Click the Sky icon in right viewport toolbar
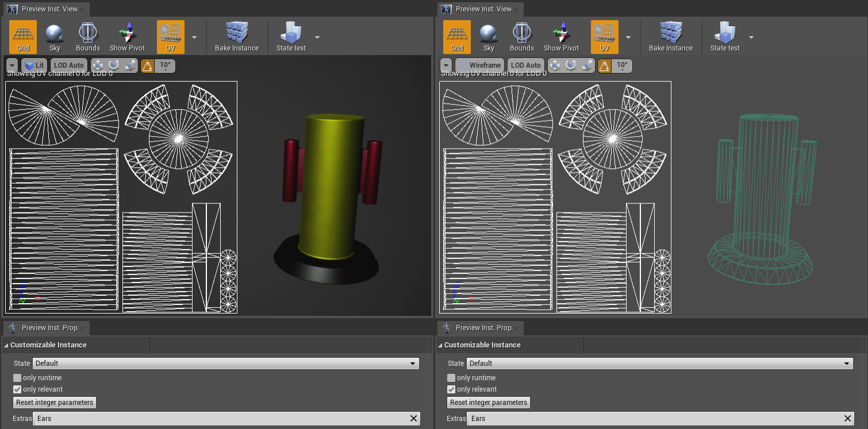The height and width of the screenshot is (429, 868). 489,37
